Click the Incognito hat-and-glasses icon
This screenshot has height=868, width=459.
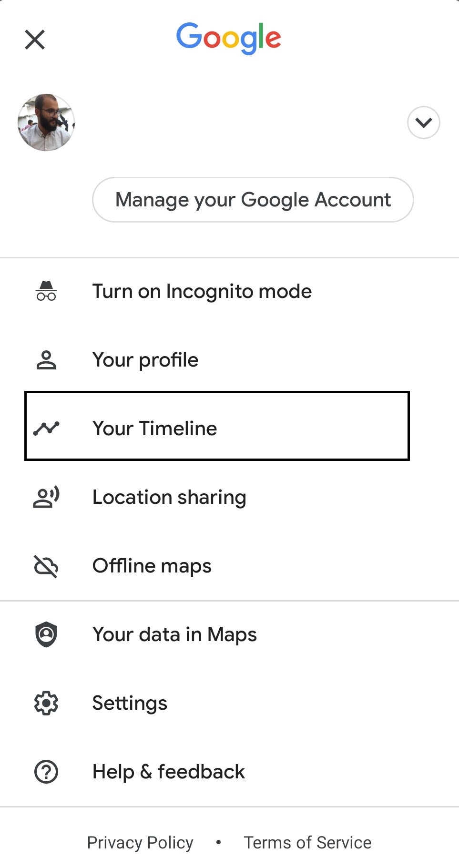click(x=46, y=291)
